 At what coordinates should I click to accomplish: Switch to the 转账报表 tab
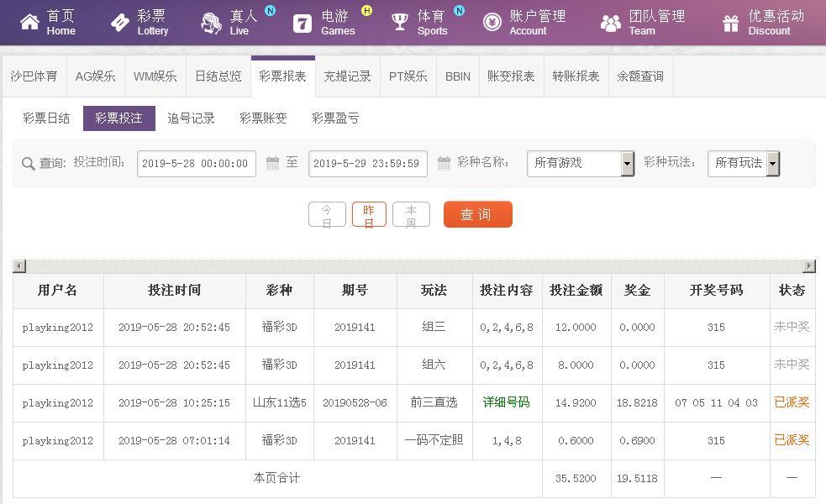[x=576, y=76]
